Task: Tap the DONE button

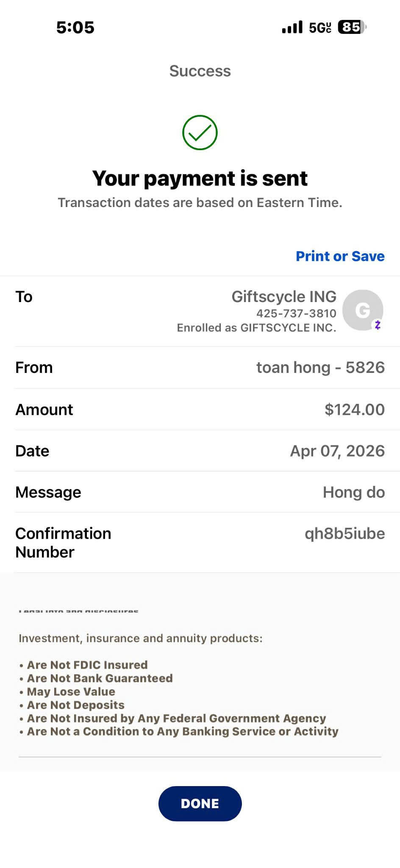Action: tap(200, 804)
